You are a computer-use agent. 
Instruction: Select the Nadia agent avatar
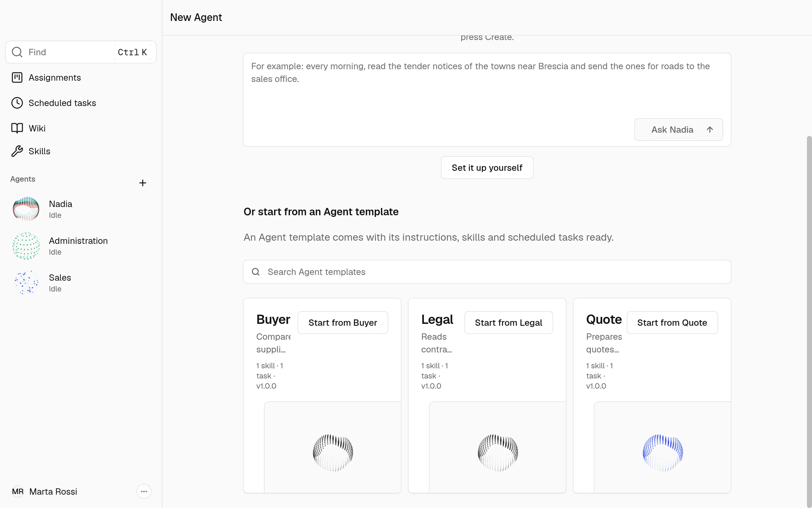click(x=26, y=209)
